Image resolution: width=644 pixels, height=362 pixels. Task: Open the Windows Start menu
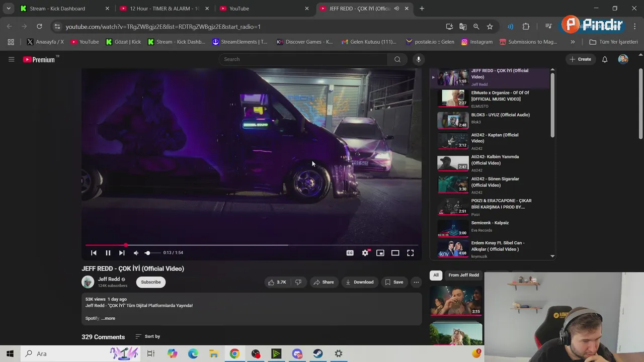point(10,353)
